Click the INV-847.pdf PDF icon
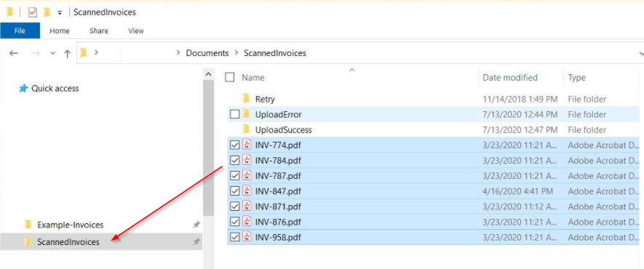The image size is (644, 269). pyautogui.click(x=247, y=190)
